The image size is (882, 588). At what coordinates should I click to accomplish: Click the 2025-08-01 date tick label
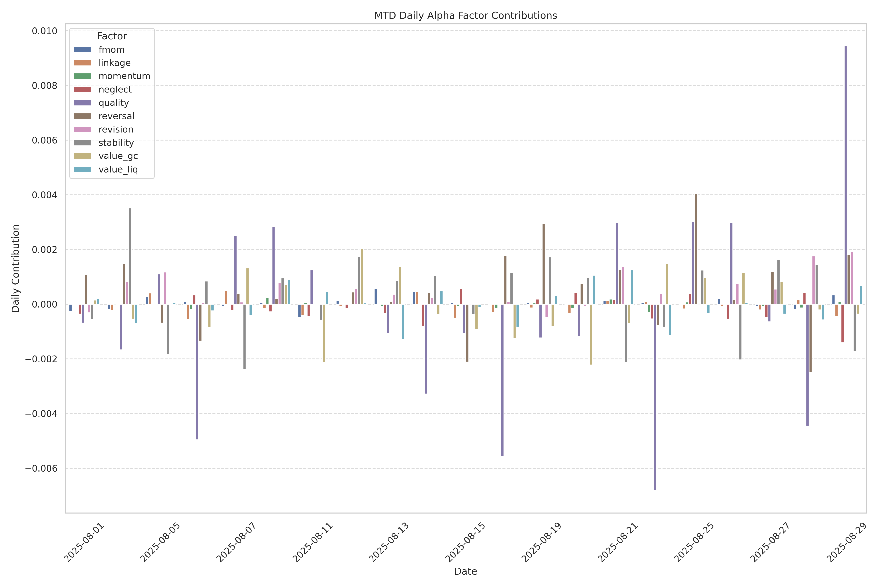84,542
